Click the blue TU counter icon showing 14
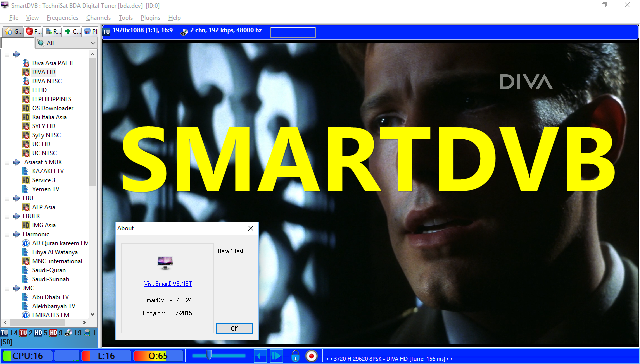The width and height of the screenshot is (640, 364). coord(4,333)
